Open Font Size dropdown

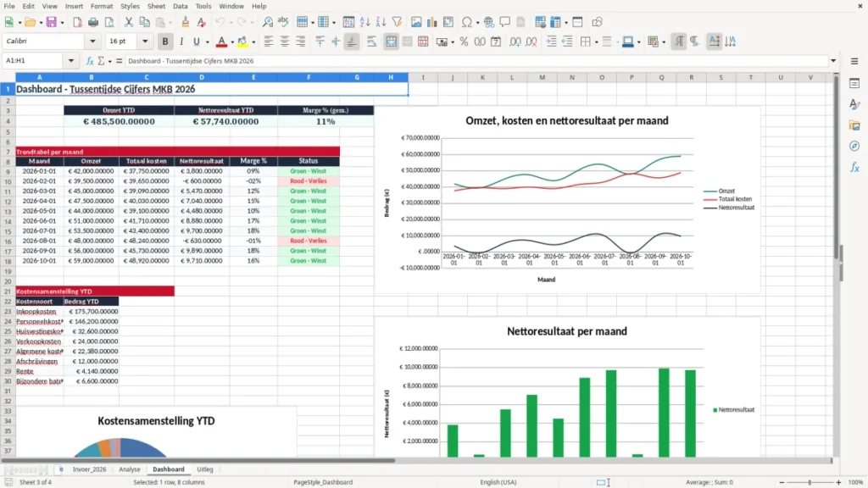point(145,41)
